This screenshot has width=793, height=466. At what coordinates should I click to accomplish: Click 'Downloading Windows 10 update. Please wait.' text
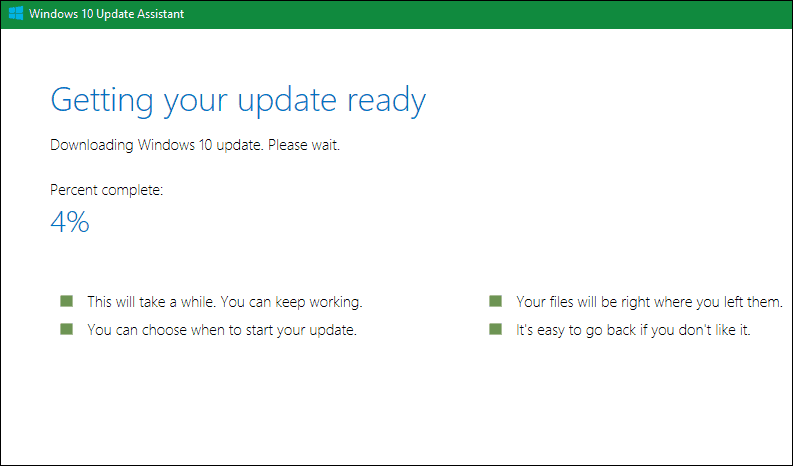[195, 145]
